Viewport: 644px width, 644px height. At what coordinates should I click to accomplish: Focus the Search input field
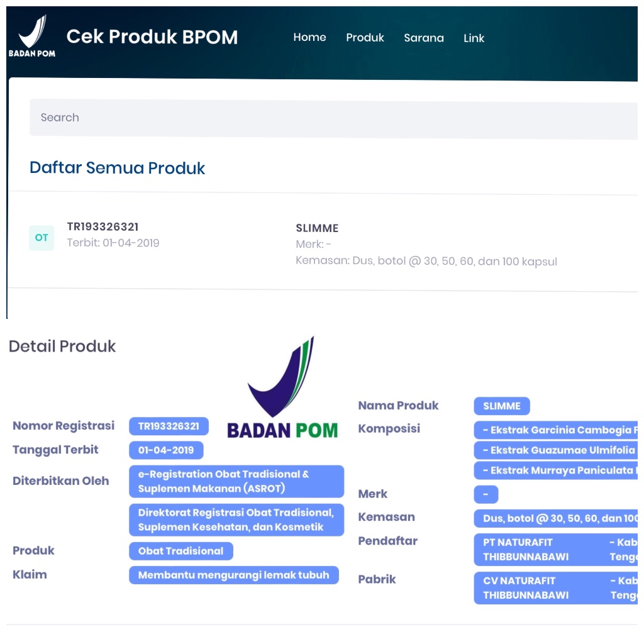(x=333, y=118)
